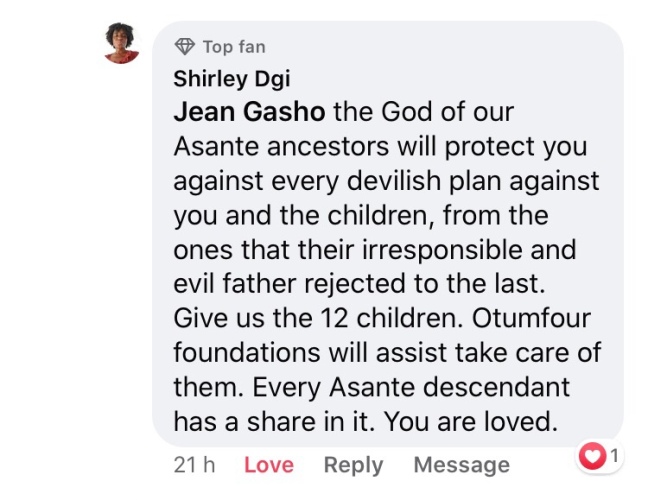Click the word Otumfour in the comment
The image size is (648, 500).
coord(531,318)
